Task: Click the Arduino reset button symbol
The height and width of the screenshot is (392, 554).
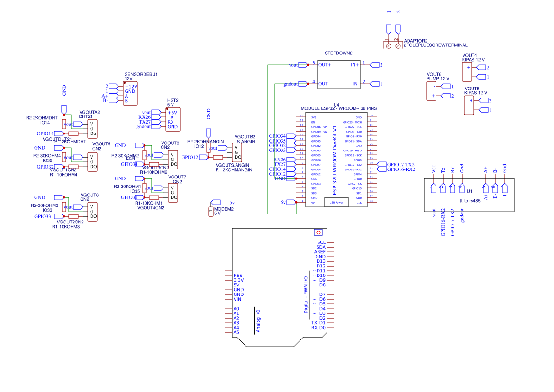Action: pyautogui.click(x=318, y=232)
